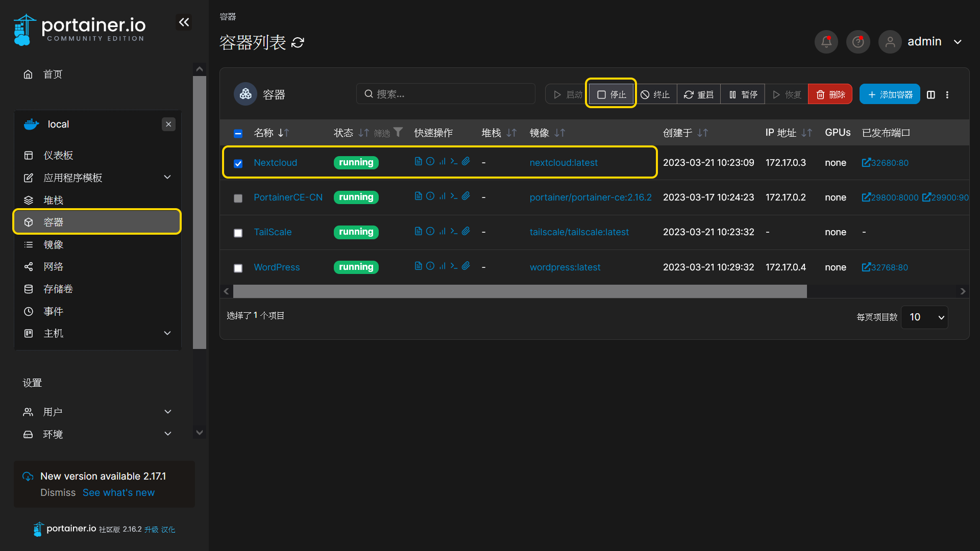Close the local environment with the X icon

(x=168, y=124)
